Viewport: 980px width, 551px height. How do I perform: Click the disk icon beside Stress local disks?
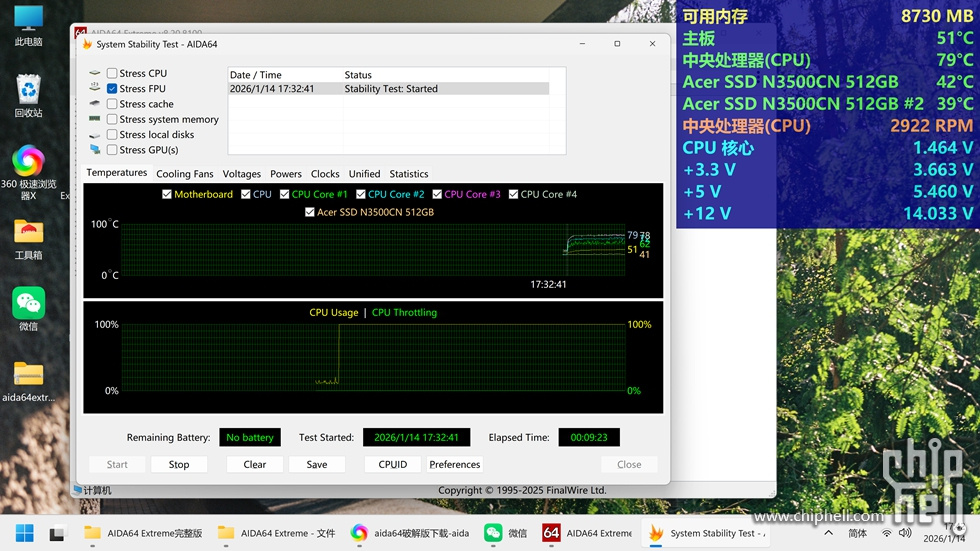[x=95, y=134]
